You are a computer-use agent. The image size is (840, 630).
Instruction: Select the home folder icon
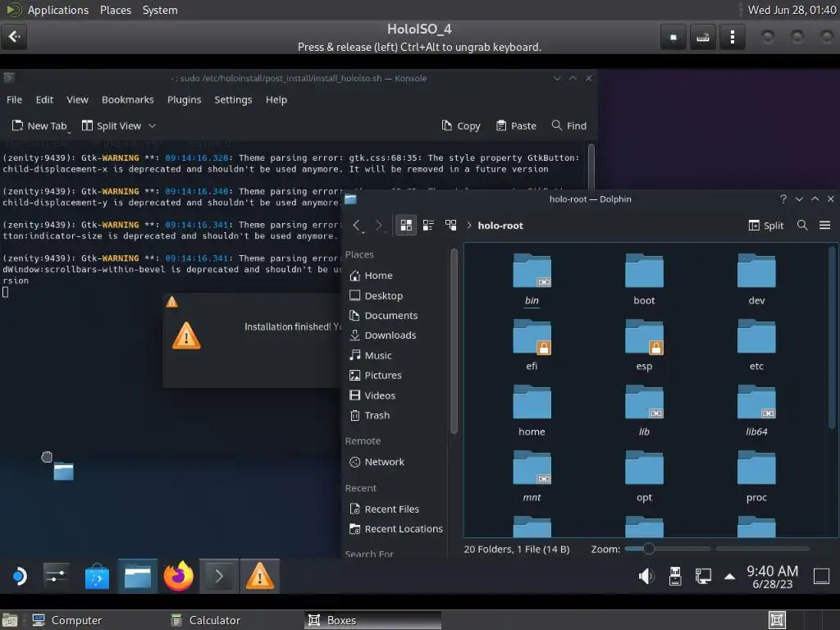[532, 402]
